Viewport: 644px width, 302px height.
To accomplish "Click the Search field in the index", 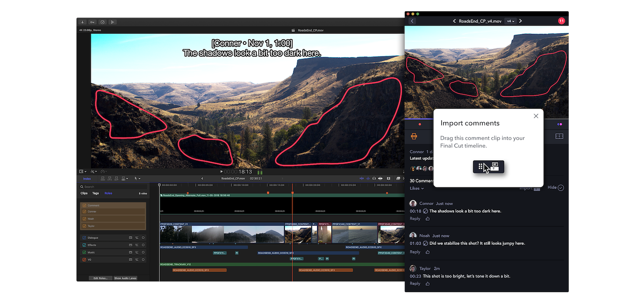I will coord(114,187).
